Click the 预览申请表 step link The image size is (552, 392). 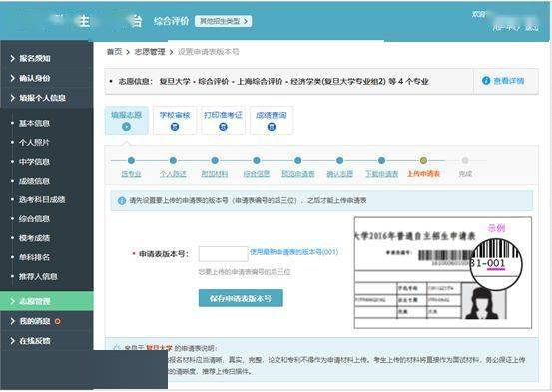coord(298,174)
